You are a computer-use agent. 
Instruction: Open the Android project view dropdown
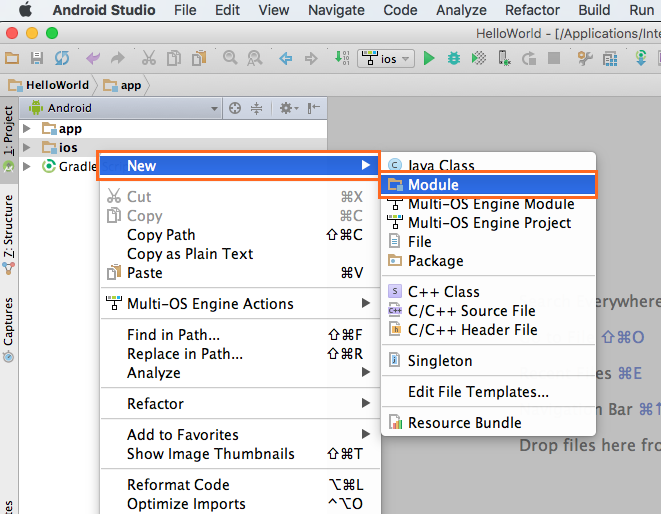click(122, 108)
